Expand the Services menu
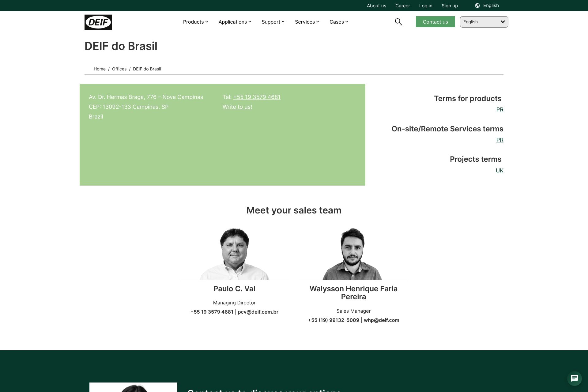 coord(307,22)
